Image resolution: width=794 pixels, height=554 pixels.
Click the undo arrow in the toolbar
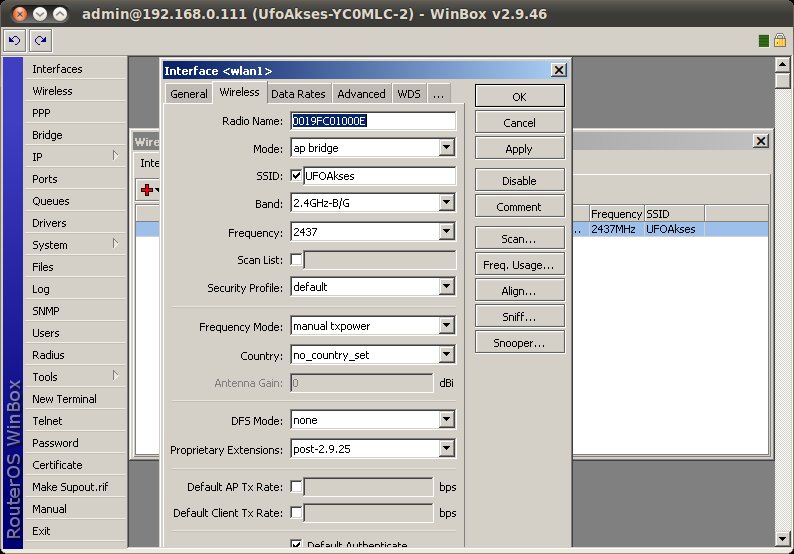15,40
